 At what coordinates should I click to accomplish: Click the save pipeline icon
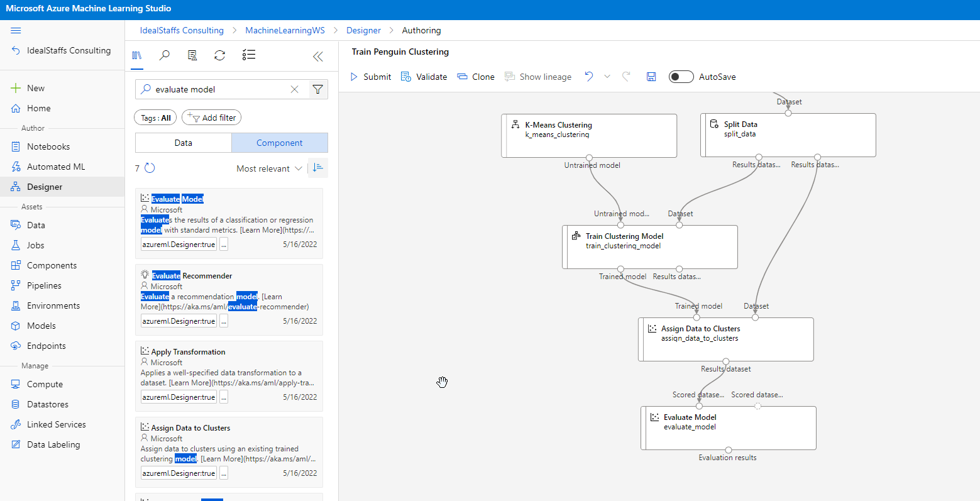[x=651, y=77]
